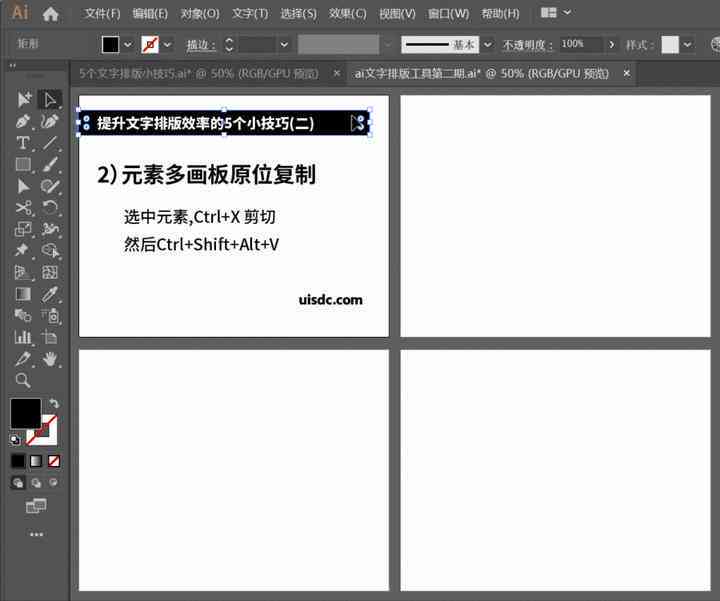720x601 pixels.
Task: Select the Artboard tool
Action: tap(50, 337)
